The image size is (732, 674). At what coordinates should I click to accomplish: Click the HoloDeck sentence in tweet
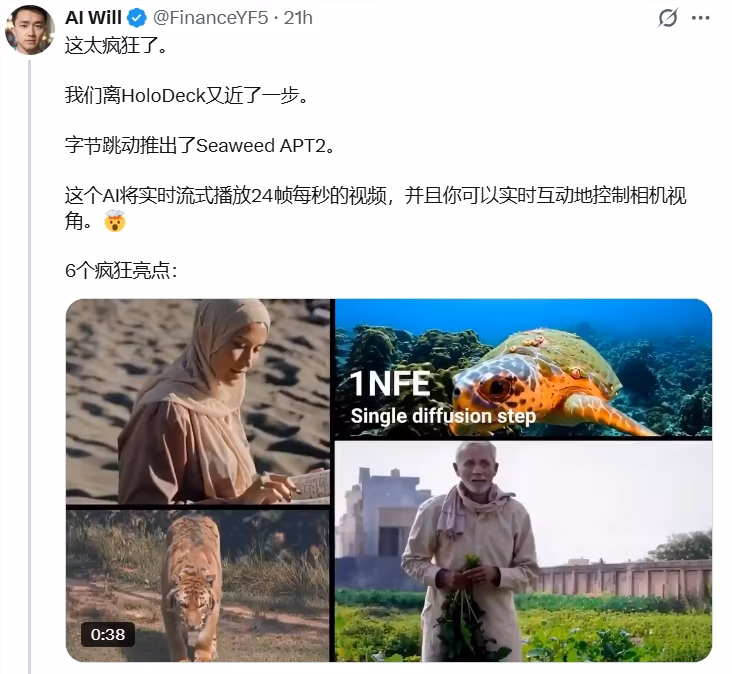(x=187, y=96)
